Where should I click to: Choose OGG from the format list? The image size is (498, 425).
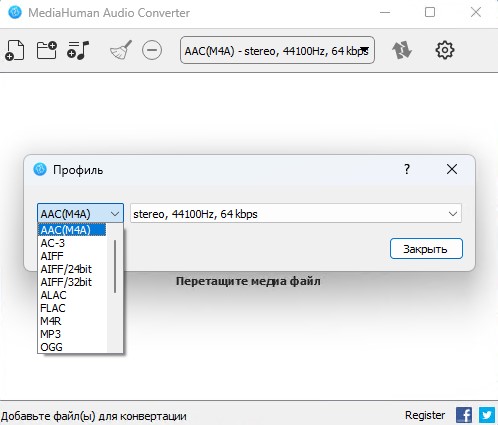72,347
